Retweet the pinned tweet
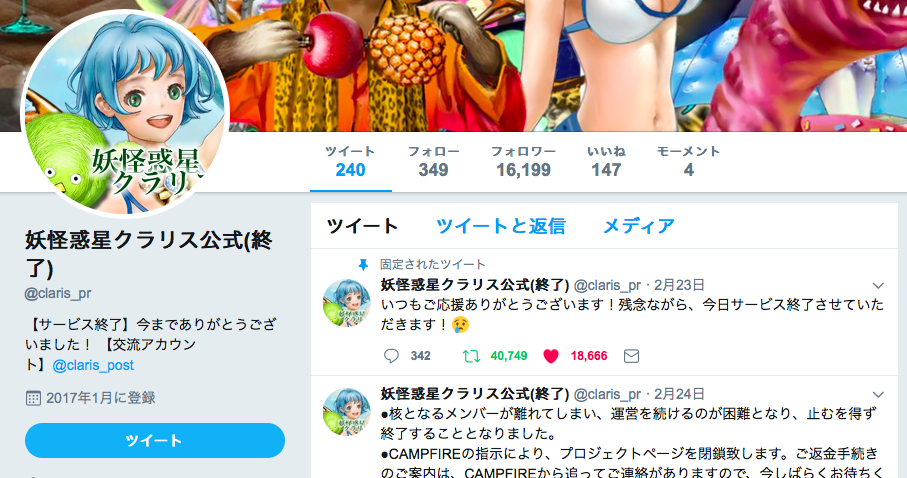907x478 pixels. coord(471,356)
